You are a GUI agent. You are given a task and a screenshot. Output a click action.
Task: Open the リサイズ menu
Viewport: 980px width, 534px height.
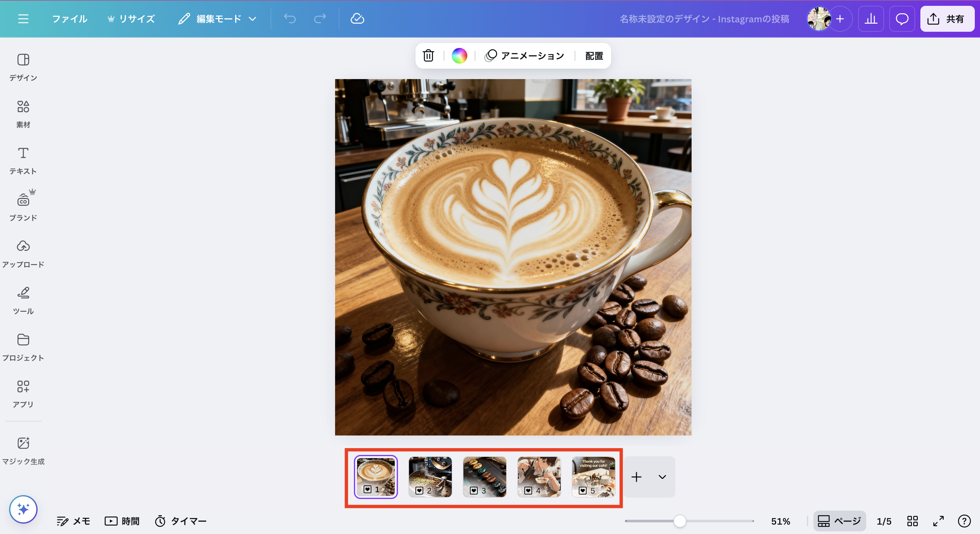click(131, 19)
